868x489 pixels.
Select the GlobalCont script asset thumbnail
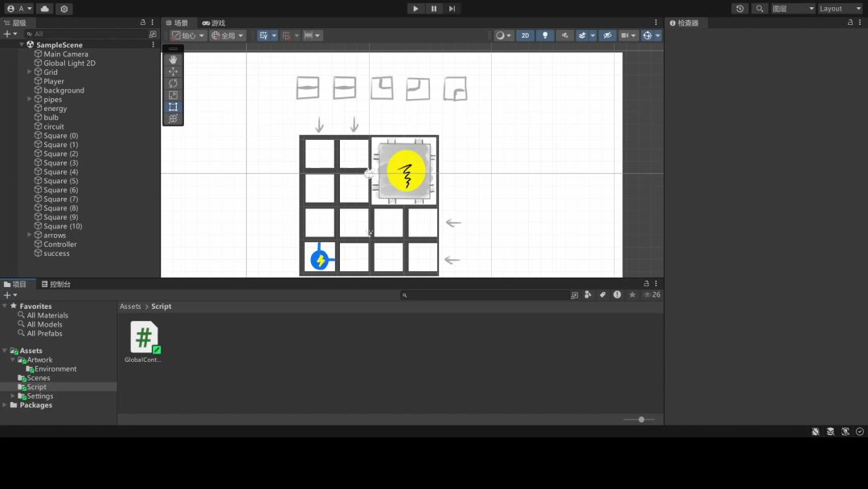[x=144, y=338]
